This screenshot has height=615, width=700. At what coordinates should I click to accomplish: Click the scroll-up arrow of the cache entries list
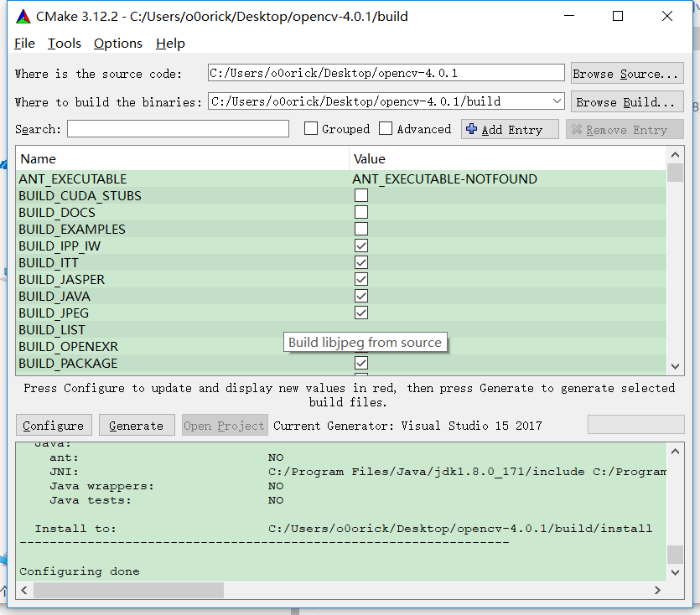click(x=675, y=155)
